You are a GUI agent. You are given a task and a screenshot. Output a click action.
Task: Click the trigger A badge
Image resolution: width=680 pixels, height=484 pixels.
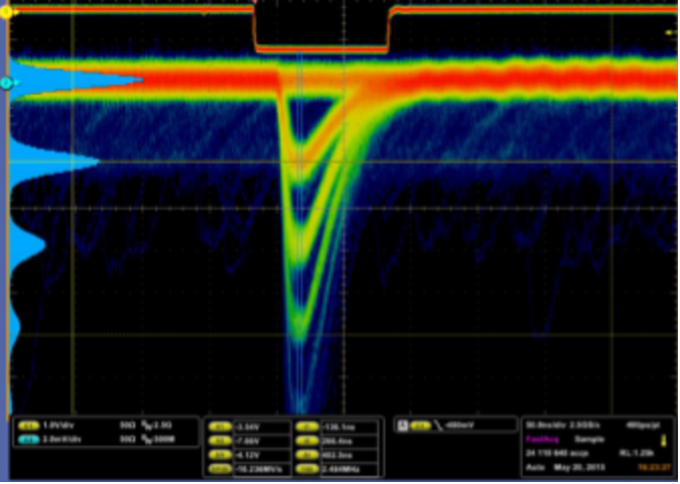[403, 425]
